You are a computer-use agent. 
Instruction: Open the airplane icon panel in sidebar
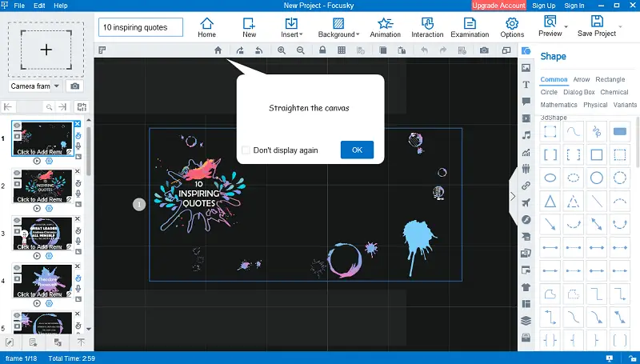[x=526, y=203]
